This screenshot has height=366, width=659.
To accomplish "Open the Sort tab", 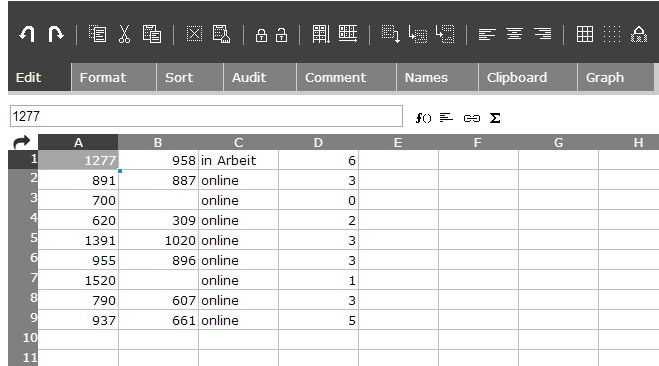I will pyautogui.click(x=190, y=77).
